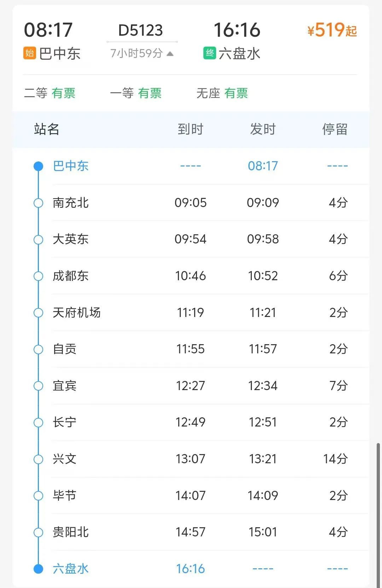Click the 宜宾 station timeline circle
The width and height of the screenshot is (382, 588).
[38, 386]
